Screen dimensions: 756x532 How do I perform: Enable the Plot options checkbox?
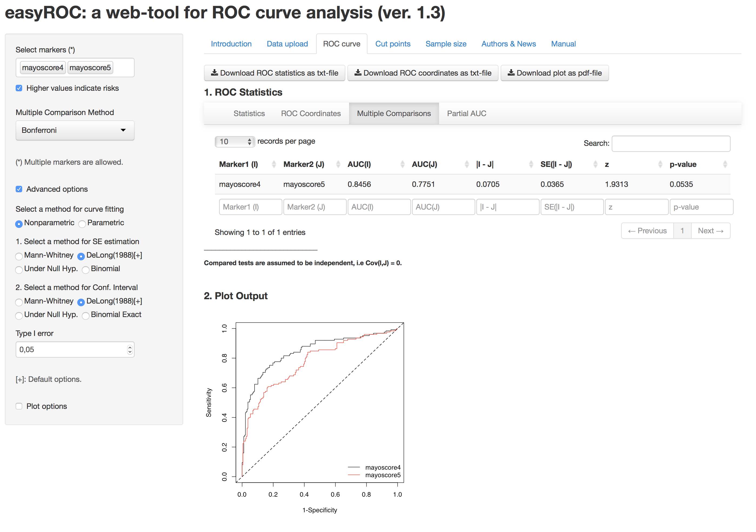click(19, 406)
